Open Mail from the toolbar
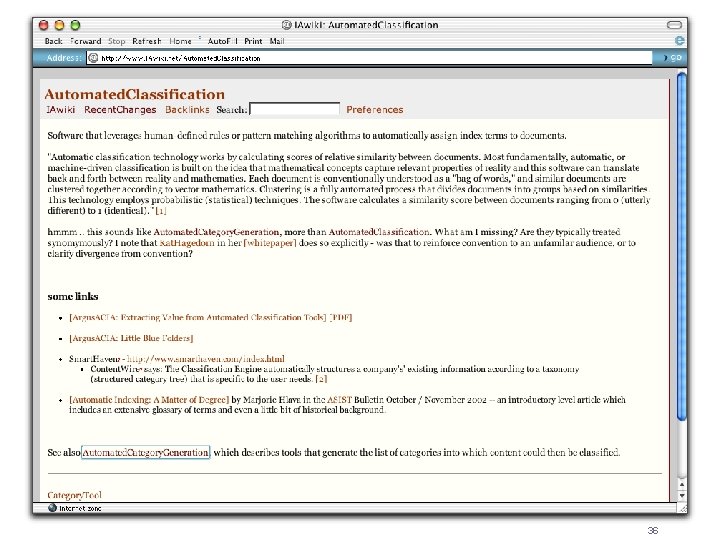720x540 pixels. 277,41
